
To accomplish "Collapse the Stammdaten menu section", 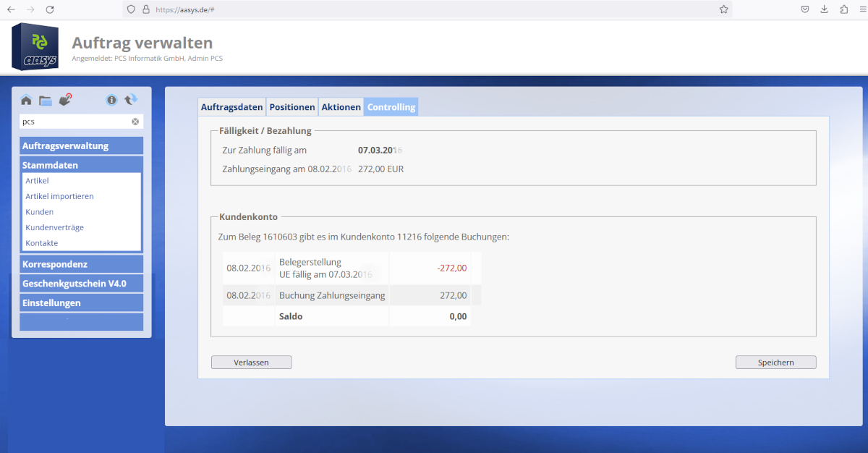I will [x=81, y=165].
